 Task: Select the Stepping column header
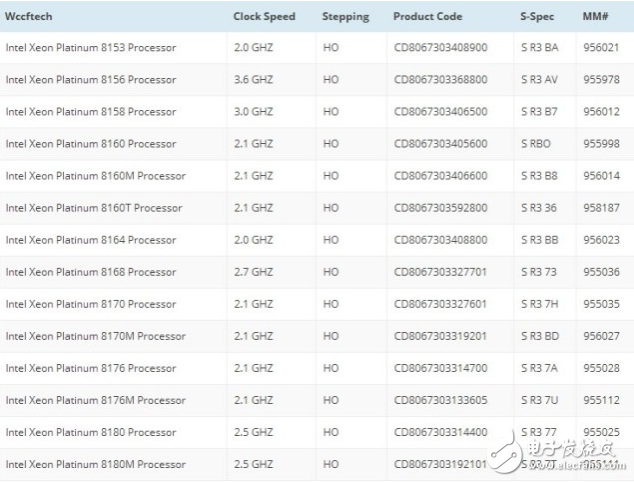(x=345, y=16)
